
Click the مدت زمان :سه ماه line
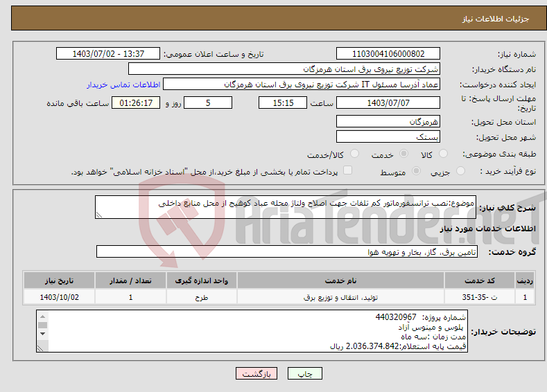pos(433,337)
